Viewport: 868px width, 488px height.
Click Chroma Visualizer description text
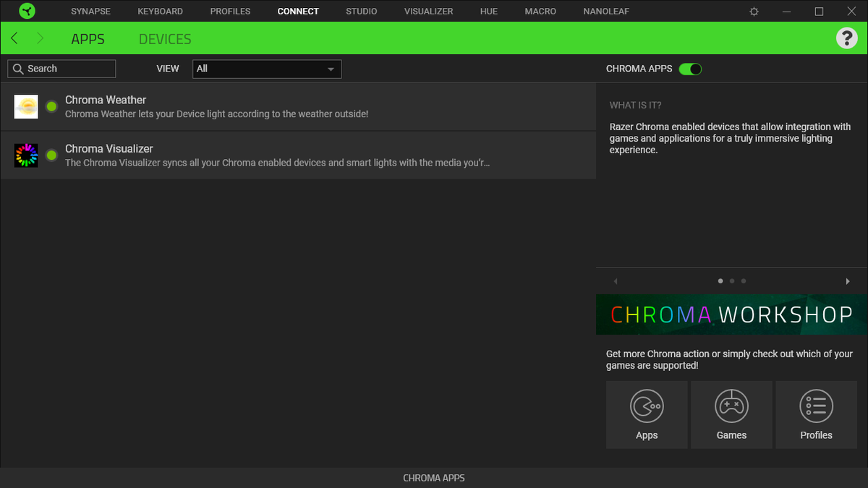278,163
